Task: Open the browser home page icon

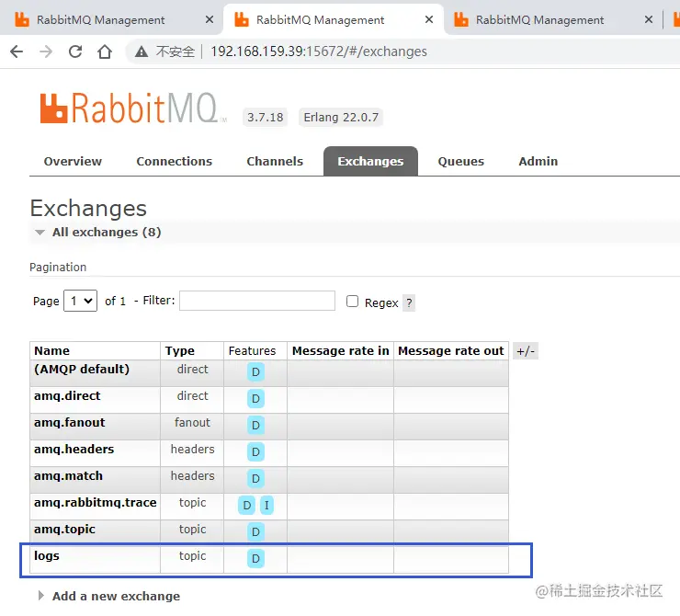Action: tap(105, 51)
